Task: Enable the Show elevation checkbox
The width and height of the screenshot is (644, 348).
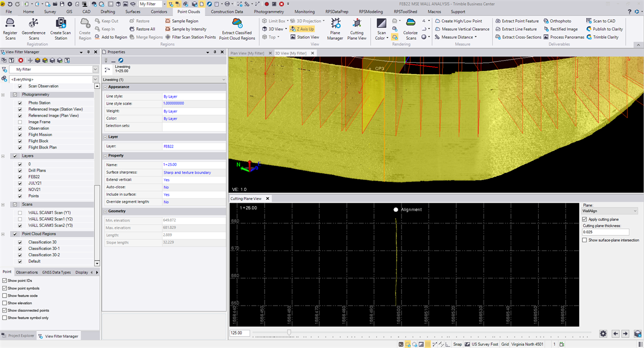Action: click(5, 303)
